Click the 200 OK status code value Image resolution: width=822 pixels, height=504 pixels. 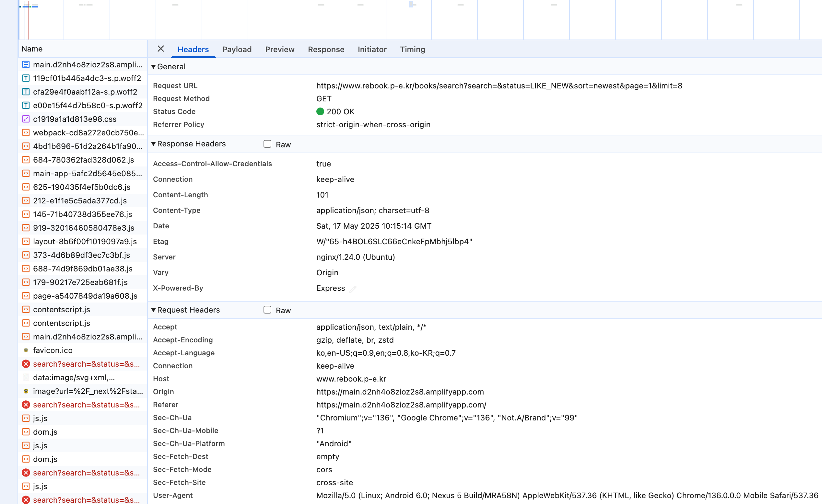pyautogui.click(x=335, y=111)
